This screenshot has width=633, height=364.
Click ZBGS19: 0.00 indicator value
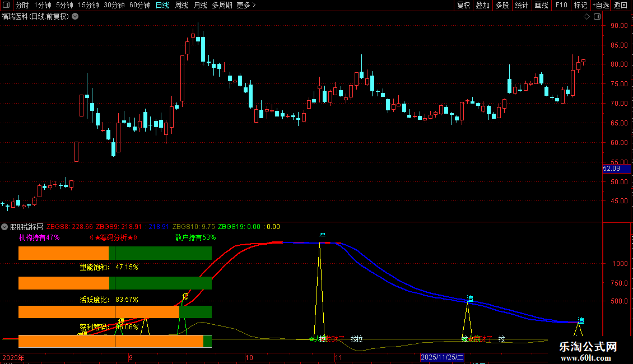point(239,227)
